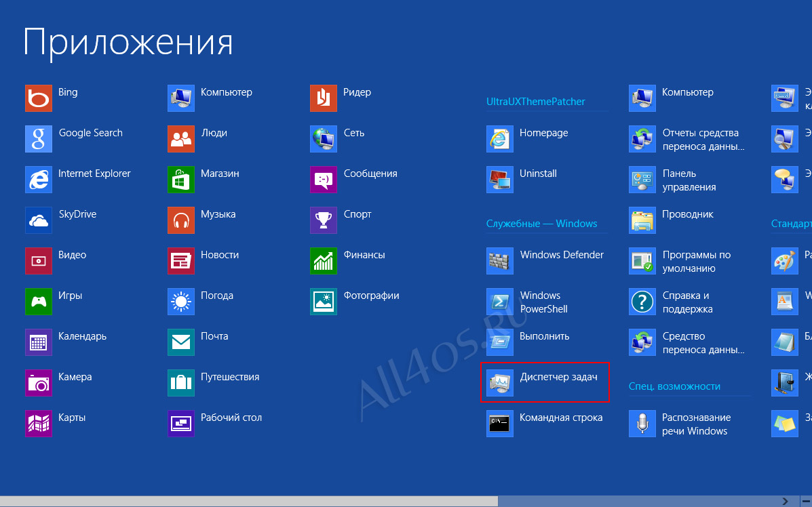This screenshot has height=507, width=812.
Task: Open Справка и поддержка
Action: [x=642, y=302]
